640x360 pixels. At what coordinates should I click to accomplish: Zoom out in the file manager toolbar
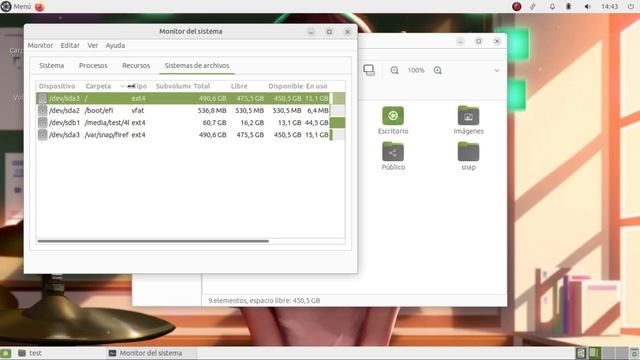(394, 70)
